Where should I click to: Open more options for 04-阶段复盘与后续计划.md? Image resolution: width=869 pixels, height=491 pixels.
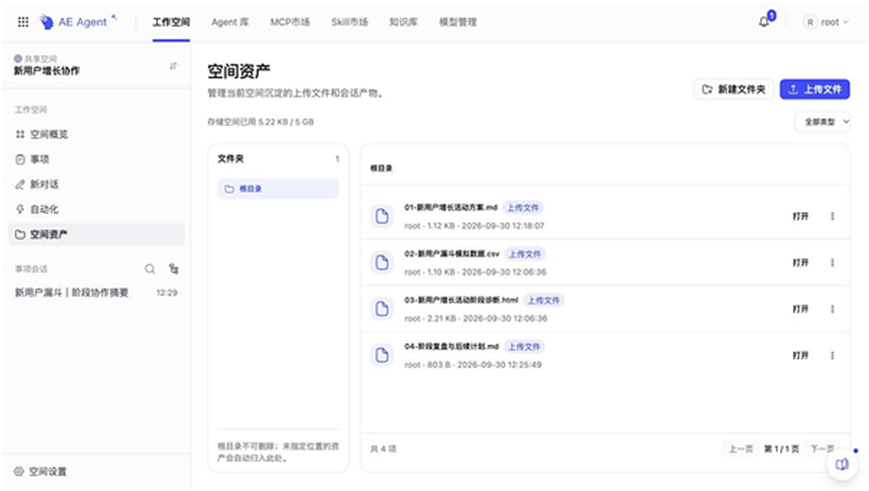coord(832,355)
